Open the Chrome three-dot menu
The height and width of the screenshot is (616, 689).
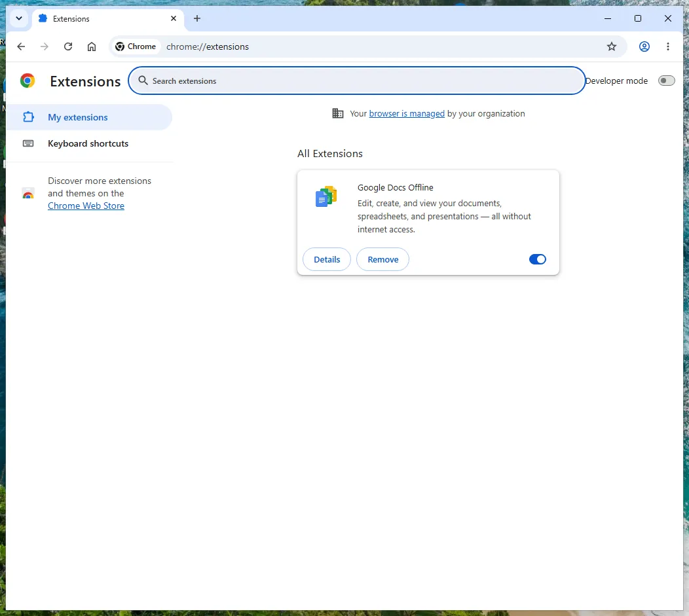(x=668, y=46)
